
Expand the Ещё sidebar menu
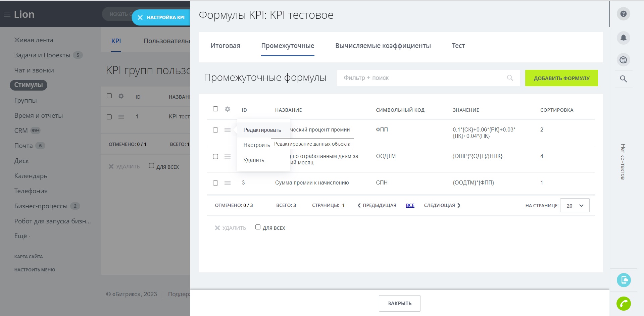pos(22,236)
